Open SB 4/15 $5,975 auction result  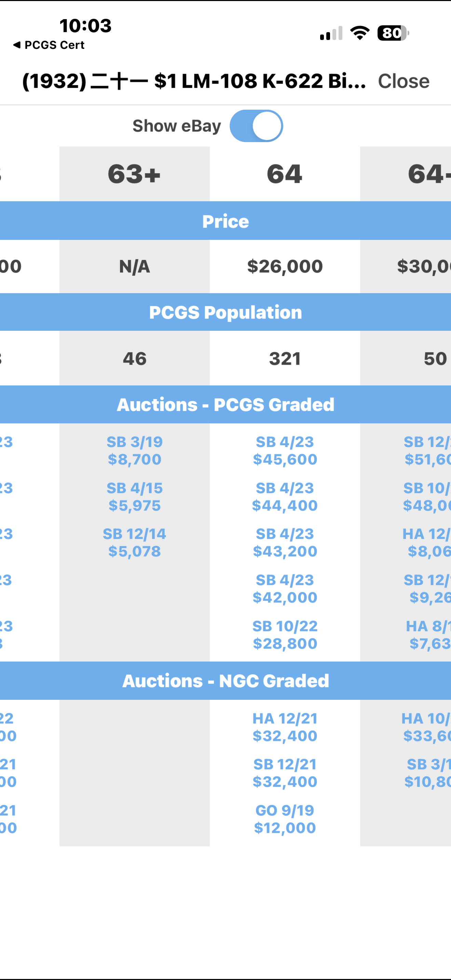(134, 496)
